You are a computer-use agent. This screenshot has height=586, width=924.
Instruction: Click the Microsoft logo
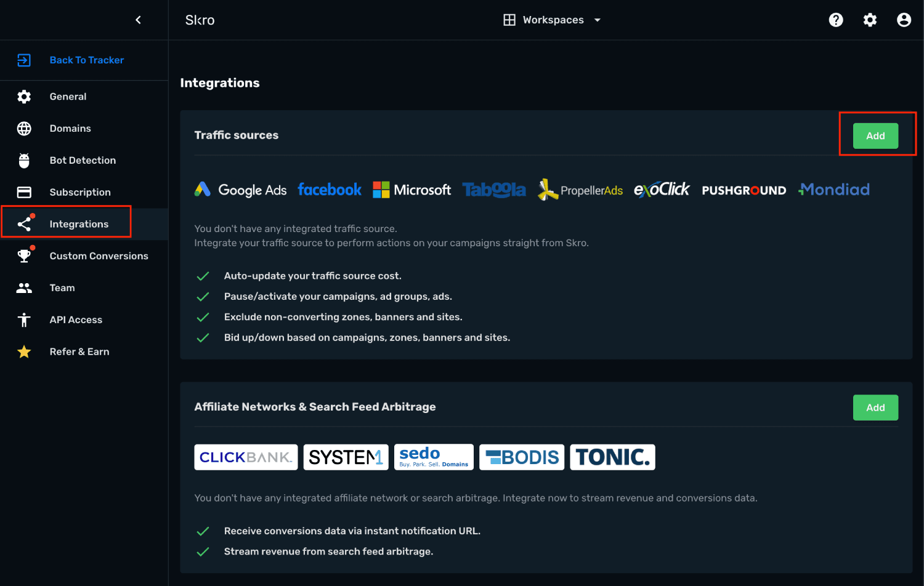(x=411, y=190)
